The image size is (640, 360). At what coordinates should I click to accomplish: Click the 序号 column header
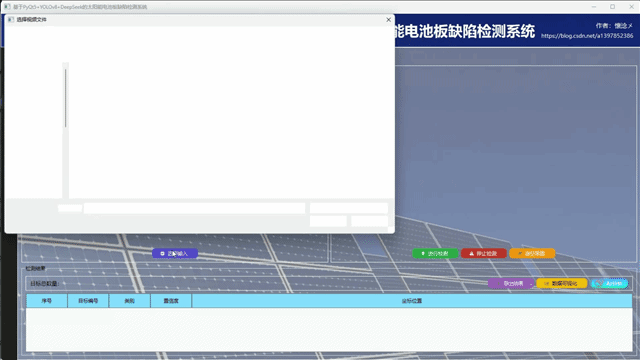click(x=47, y=301)
